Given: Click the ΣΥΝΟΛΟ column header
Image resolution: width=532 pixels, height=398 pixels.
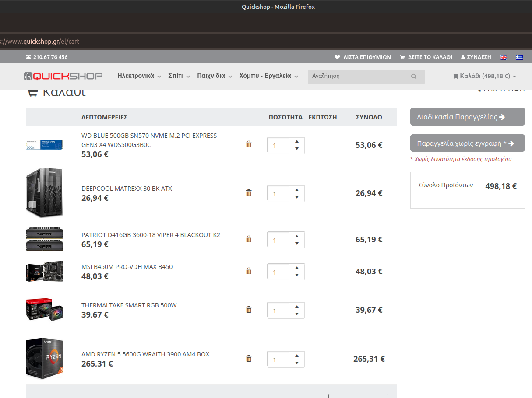Looking at the screenshot, I should (369, 117).
